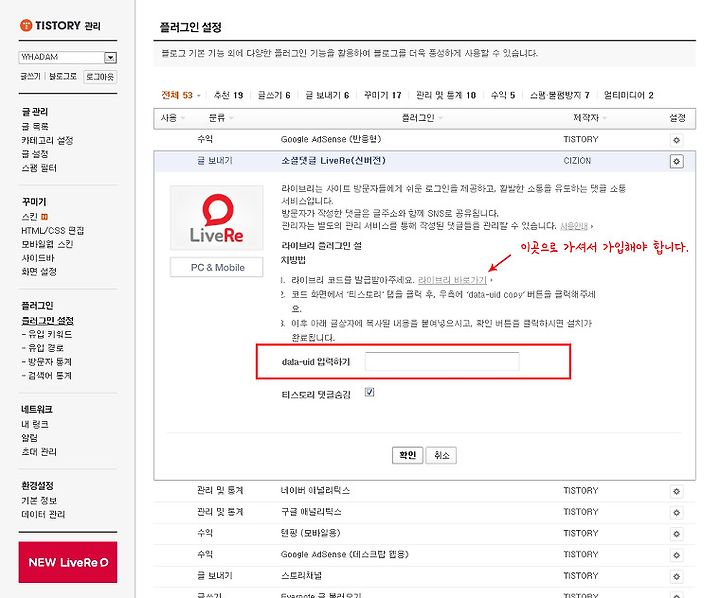Click the 글쓰기 link in sidebar
The image size is (720, 598).
coord(30,76)
